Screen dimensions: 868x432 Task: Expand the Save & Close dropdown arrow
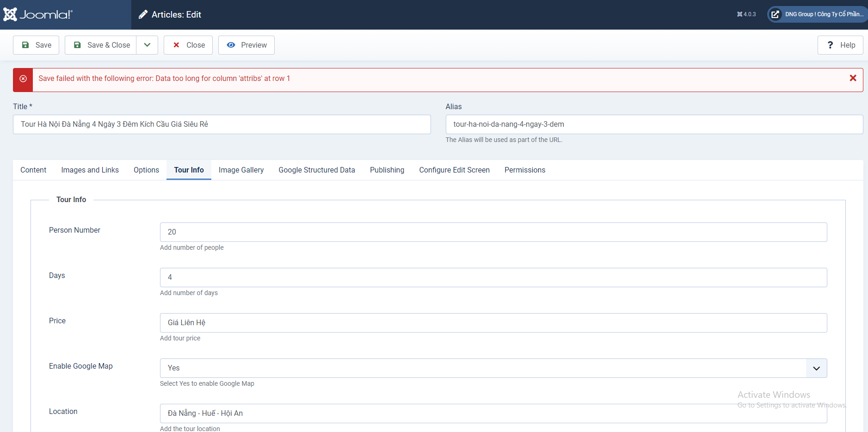point(147,45)
